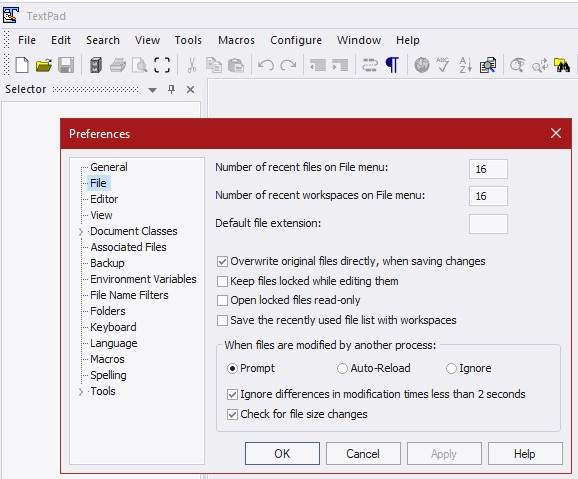Select the Auto-Reload radio button

tap(342, 368)
